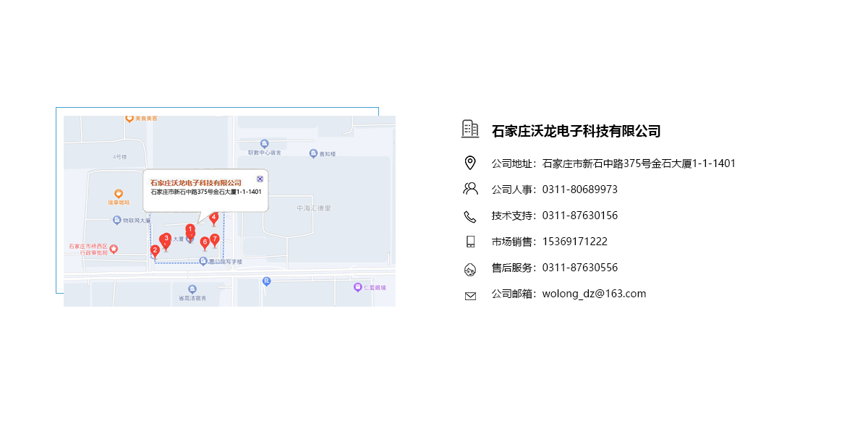Click the food icon at 美食美客
Image resolution: width=868 pixels, height=434 pixels.
coord(129,116)
